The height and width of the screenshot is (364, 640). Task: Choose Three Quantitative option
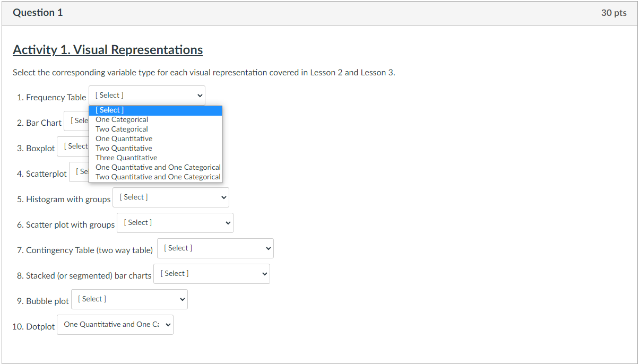[x=155, y=158]
